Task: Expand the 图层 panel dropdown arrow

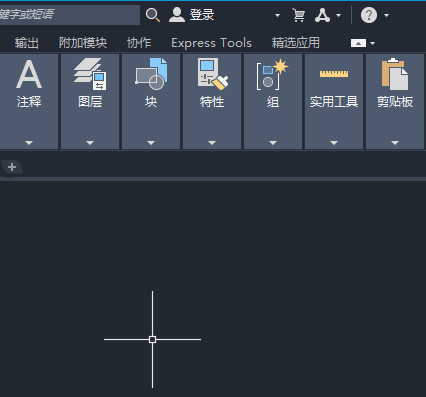Action: tap(90, 143)
